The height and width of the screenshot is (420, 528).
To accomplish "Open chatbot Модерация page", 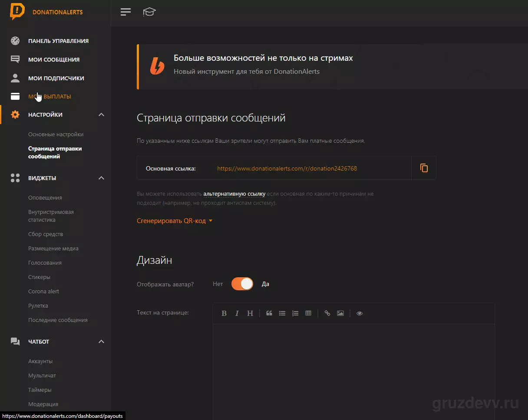I will click(43, 404).
